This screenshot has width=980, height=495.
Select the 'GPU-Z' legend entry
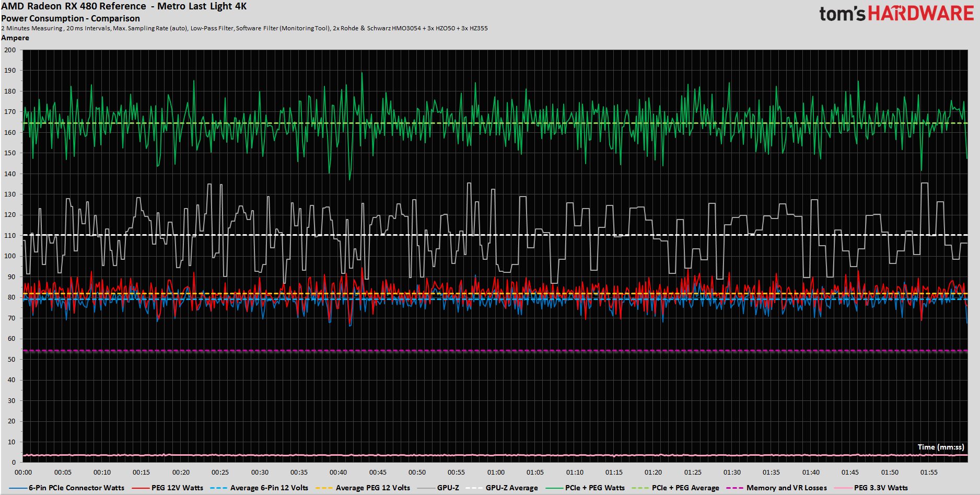pos(448,488)
